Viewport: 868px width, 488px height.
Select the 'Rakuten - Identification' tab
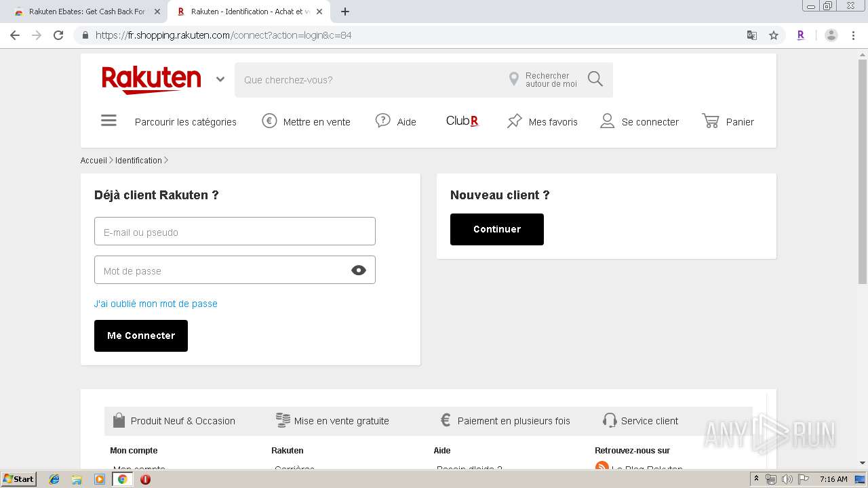coord(248,12)
